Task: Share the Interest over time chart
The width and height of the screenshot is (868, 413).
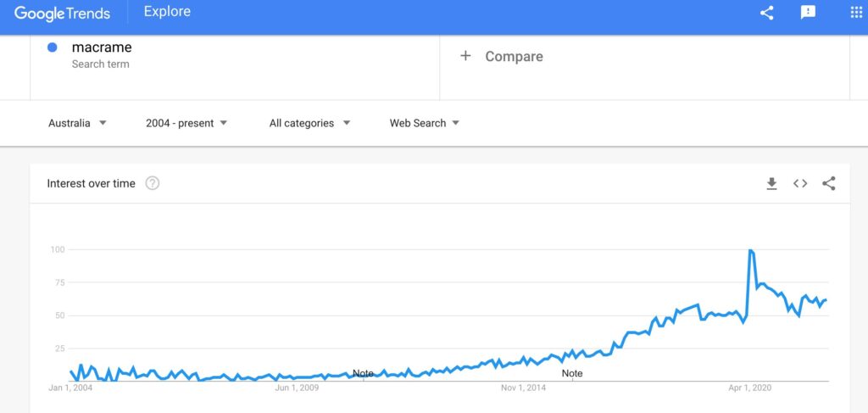Action: tap(829, 184)
